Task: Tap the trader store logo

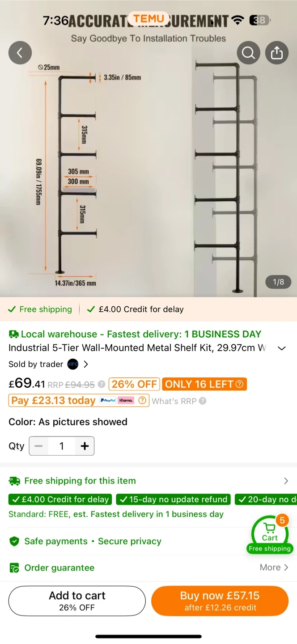Action: 72,364
